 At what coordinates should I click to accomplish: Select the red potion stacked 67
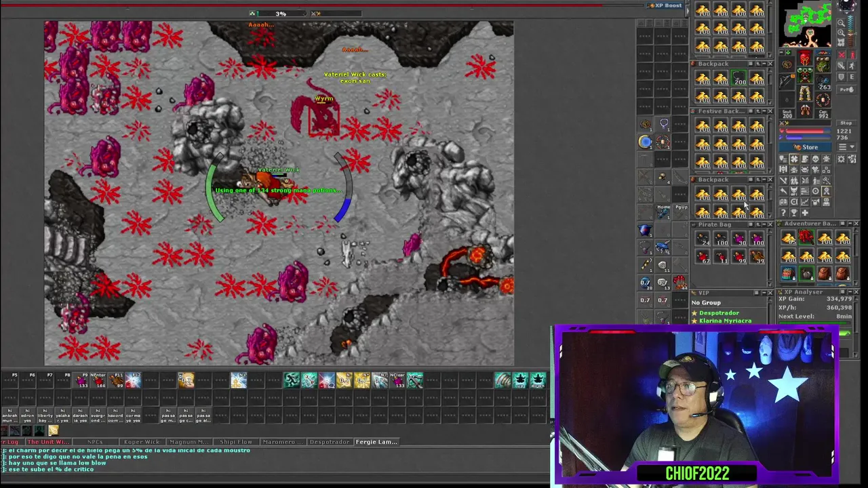click(703, 256)
